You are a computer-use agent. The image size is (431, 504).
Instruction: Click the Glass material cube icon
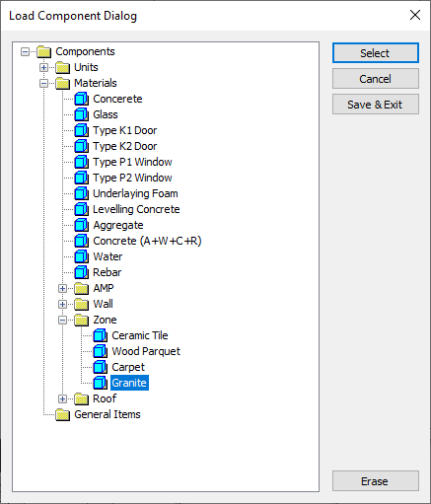pos(81,114)
